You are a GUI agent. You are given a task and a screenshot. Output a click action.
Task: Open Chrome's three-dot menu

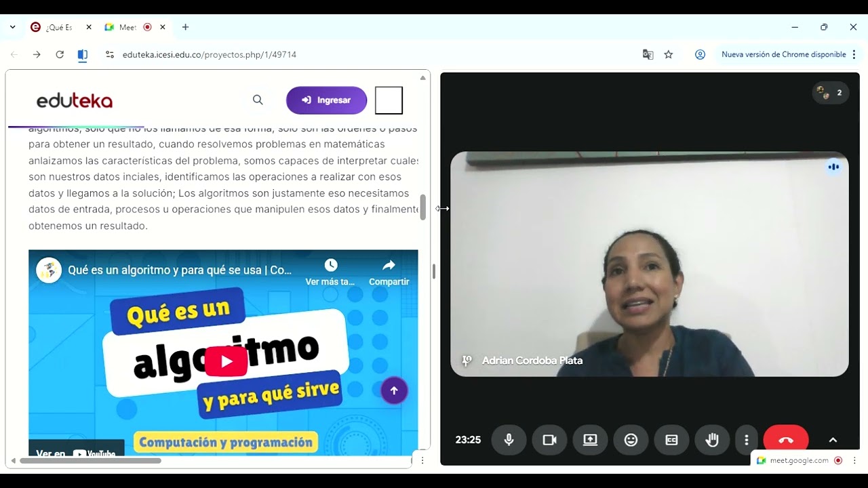[854, 54]
